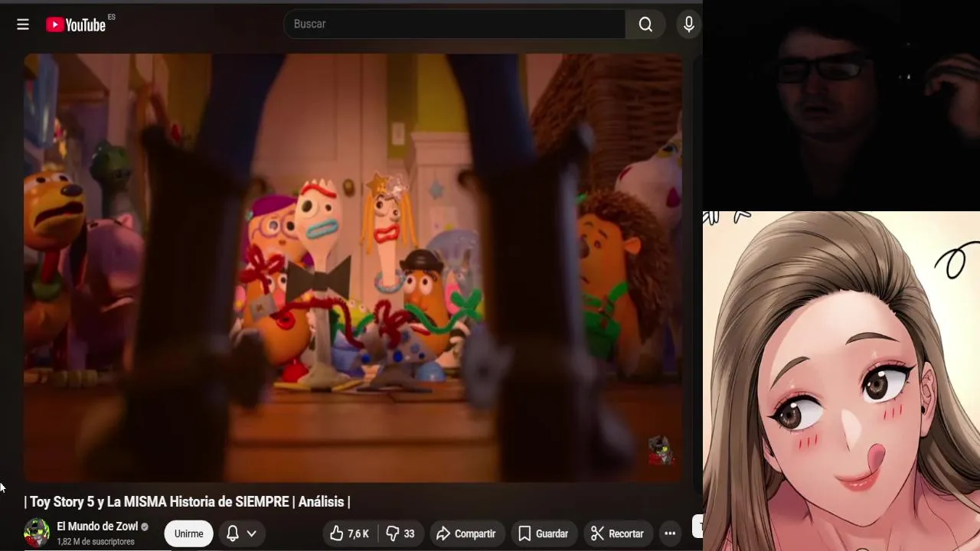980x551 pixels.
Task: Click the Recortar clip button
Action: 617,533
